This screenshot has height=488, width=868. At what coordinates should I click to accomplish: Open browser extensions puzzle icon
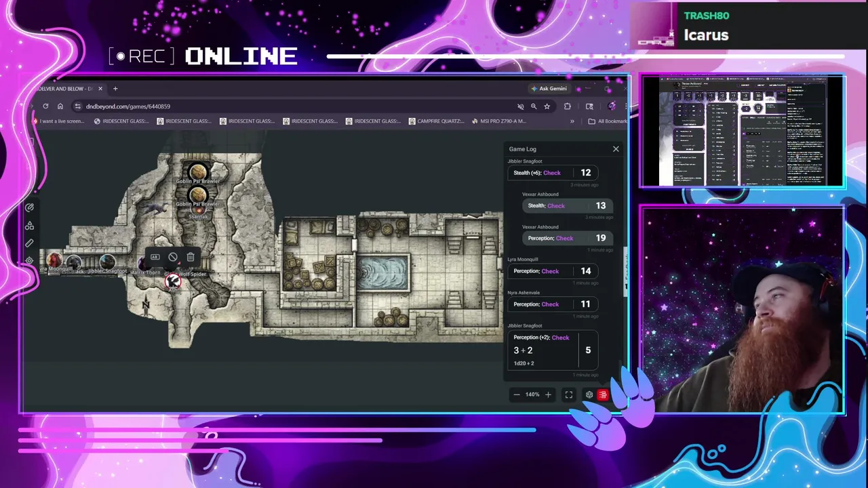[x=567, y=106]
